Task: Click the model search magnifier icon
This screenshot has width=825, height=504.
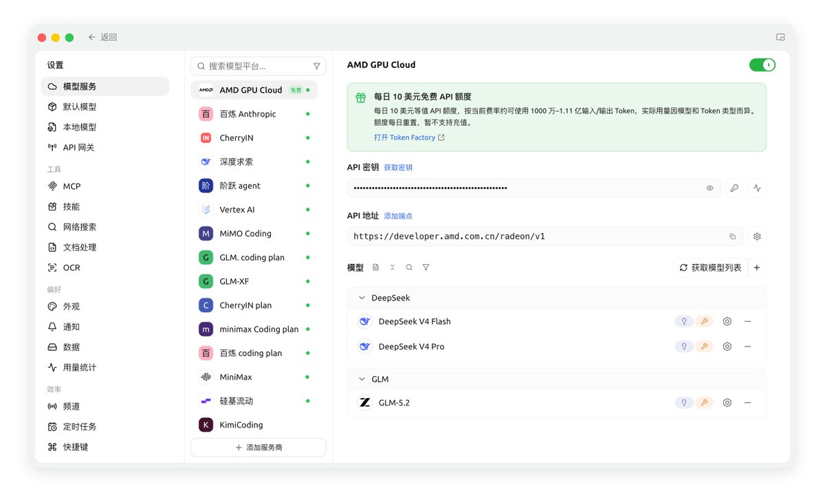Action: click(409, 267)
